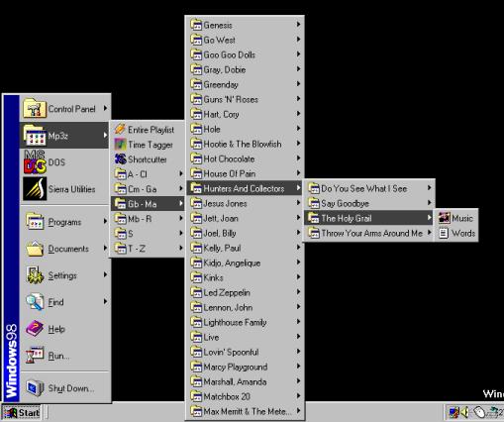The image size is (504, 422).
Task: Select Hootie & The Blowfish menu entry
Action: 245,144
